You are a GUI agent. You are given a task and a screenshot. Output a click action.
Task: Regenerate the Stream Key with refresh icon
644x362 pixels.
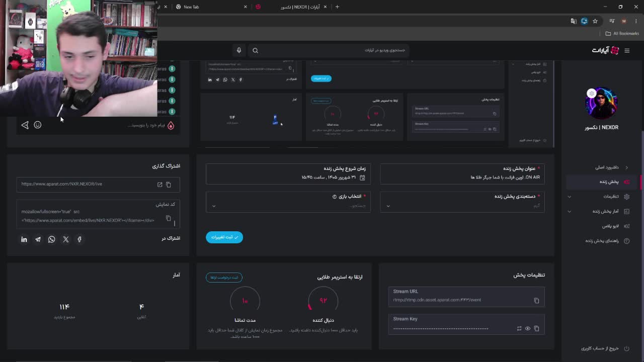pos(519,328)
